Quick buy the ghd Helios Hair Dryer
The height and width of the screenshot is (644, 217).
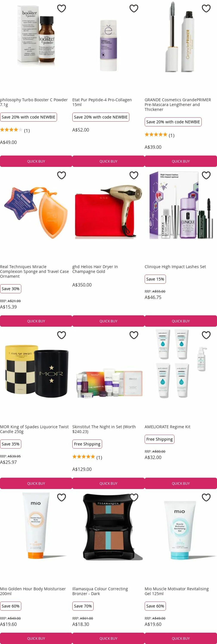pyautogui.click(x=108, y=321)
